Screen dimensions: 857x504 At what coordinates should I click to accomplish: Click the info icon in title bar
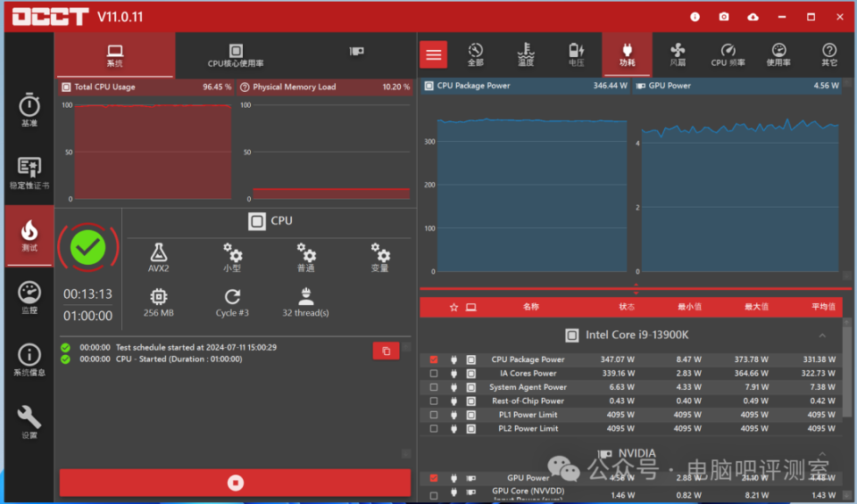(695, 17)
